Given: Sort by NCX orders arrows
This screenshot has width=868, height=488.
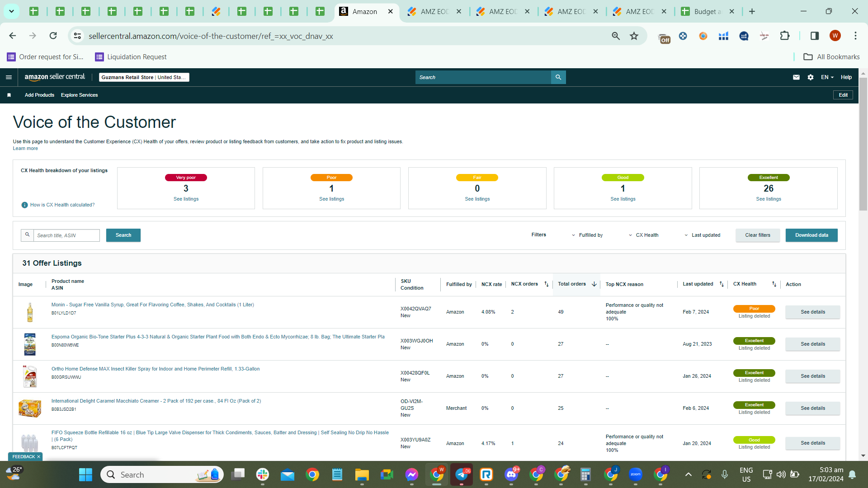Looking at the screenshot, I should pos(546,284).
